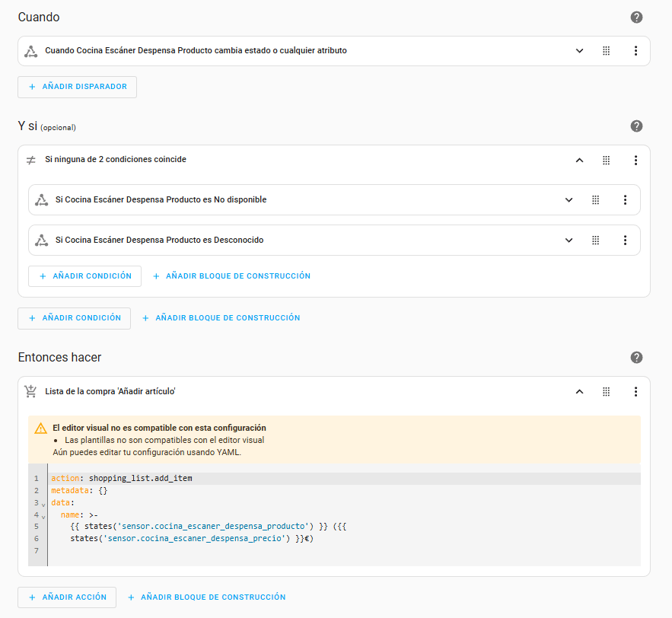The height and width of the screenshot is (618, 672).
Task: Collapse the 'Si ninguna de 2 condiciones' block
Action: click(x=579, y=161)
